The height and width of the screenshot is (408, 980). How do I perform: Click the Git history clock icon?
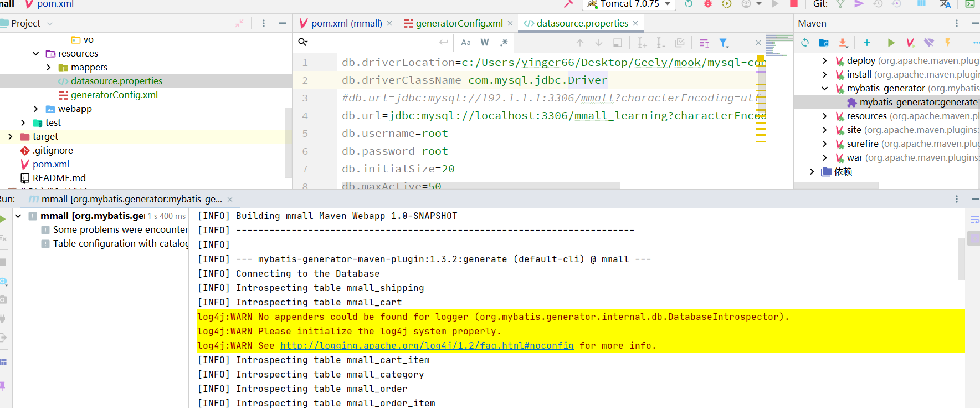[878, 4]
